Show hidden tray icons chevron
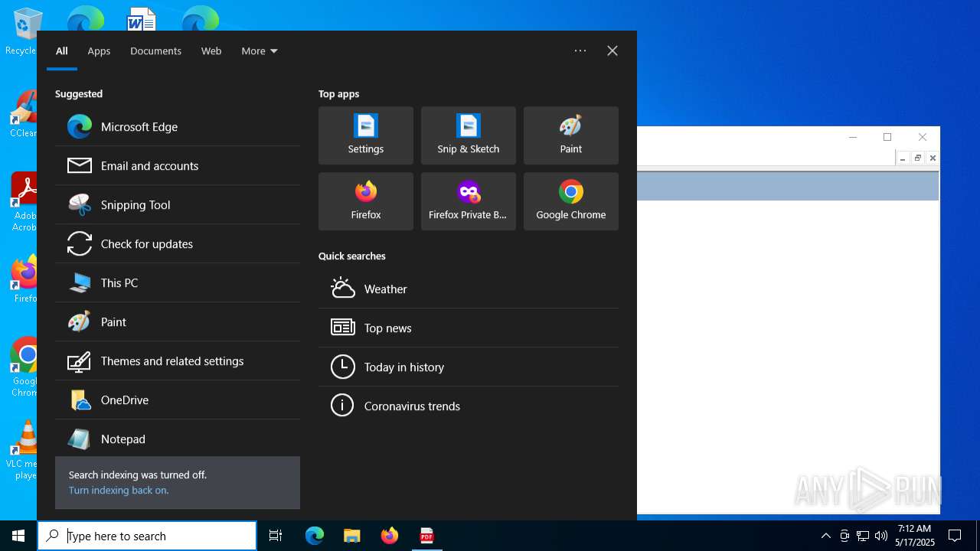Screen dimensions: 980x551 825,536
